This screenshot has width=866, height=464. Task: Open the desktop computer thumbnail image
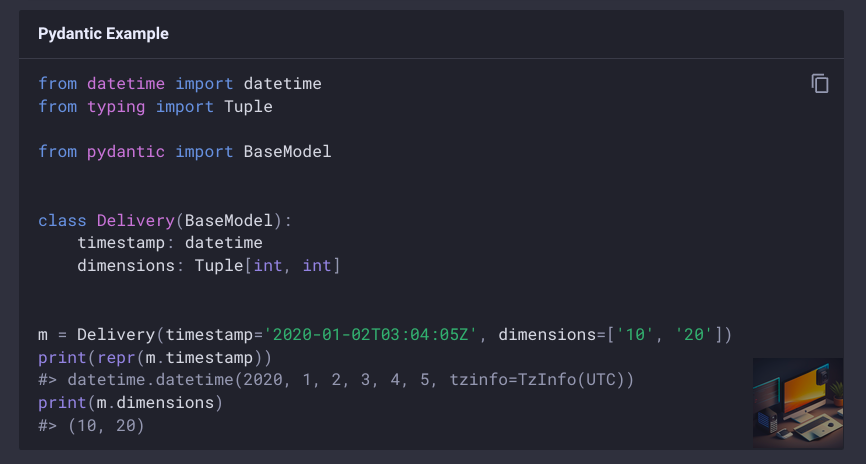798,403
